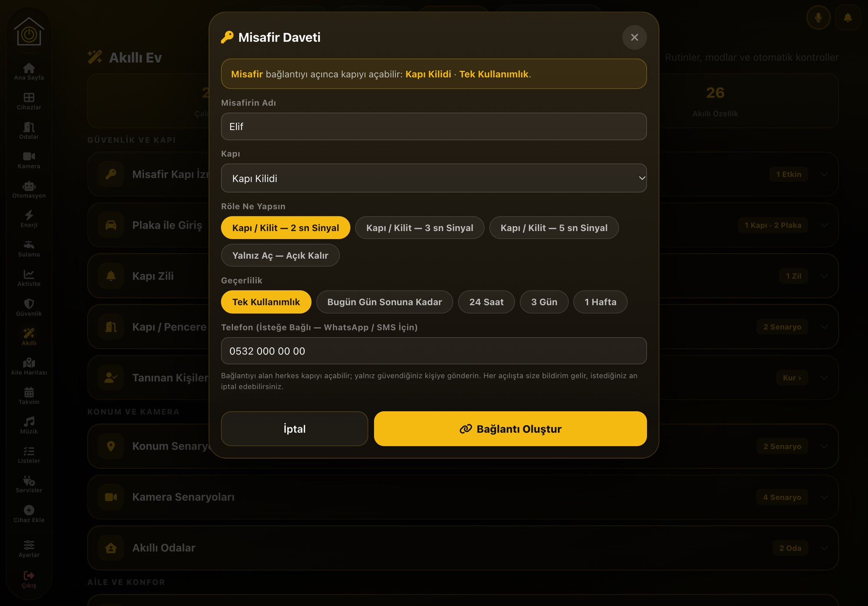Go to Odalar in the sidebar
The width and height of the screenshot is (868, 606).
click(x=29, y=131)
